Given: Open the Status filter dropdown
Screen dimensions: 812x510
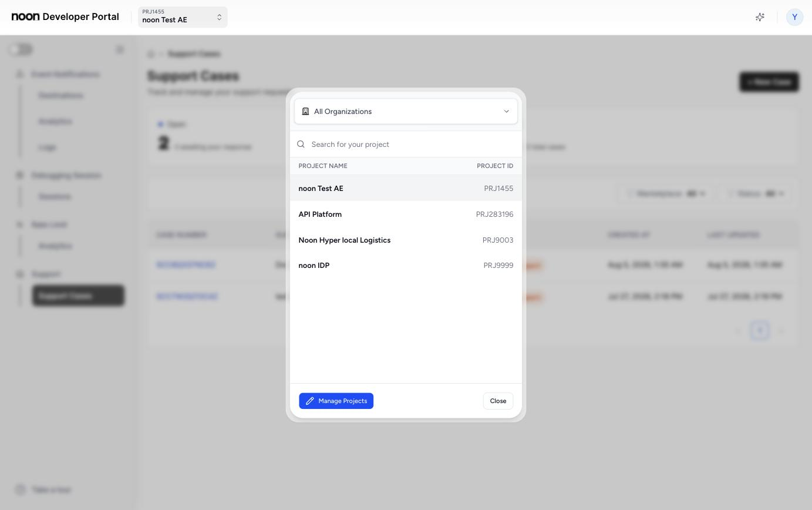Looking at the screenshot, I should point(756,193).
